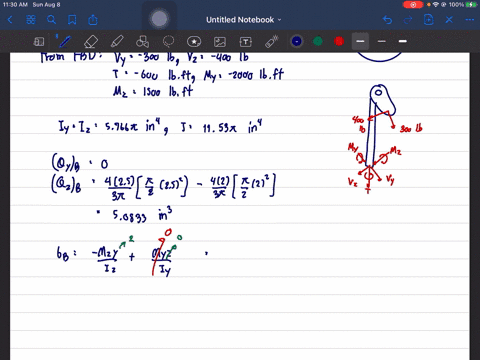Tap the floating recording circle overlay
Viewport: 480px width, 360px height.
tap(159, 19)
